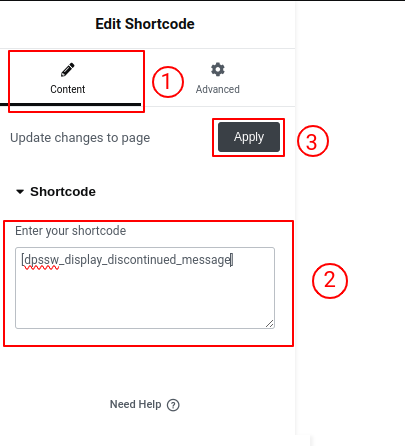Viewport: 405px width, 446px height.
Task: Click the 'Update changes to page' text
Action: point(80,138)
